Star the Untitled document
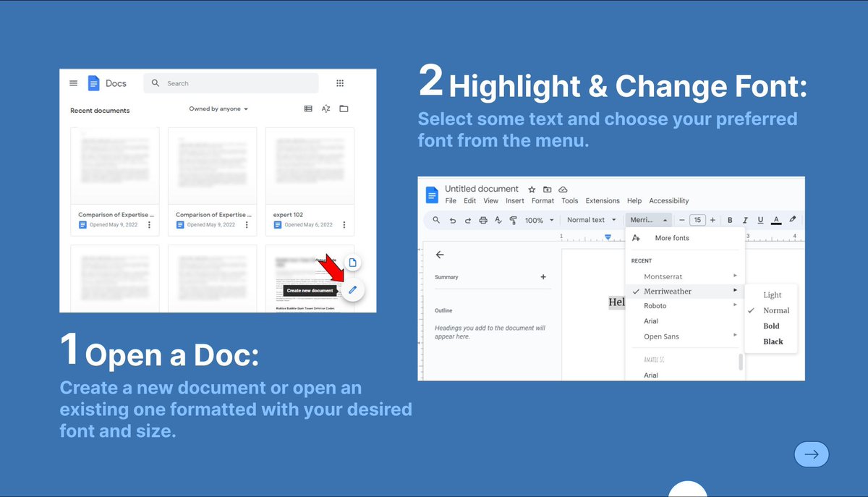 532,190
